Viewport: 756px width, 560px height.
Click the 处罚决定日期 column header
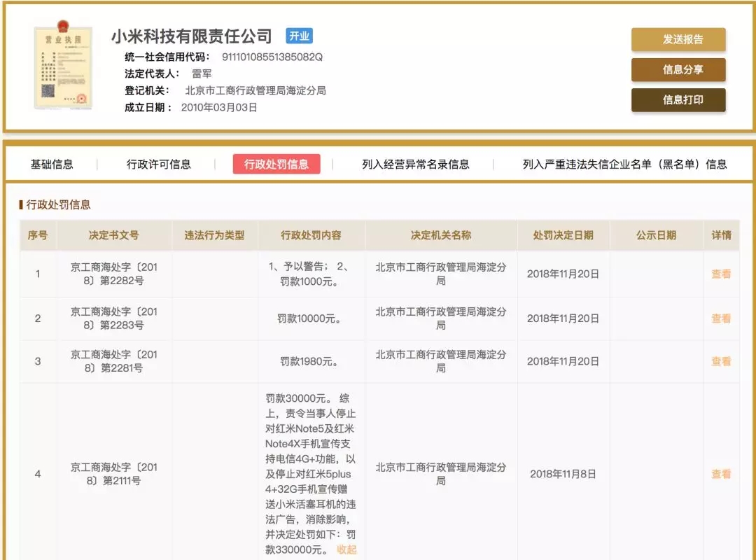(x=563, y=235)
